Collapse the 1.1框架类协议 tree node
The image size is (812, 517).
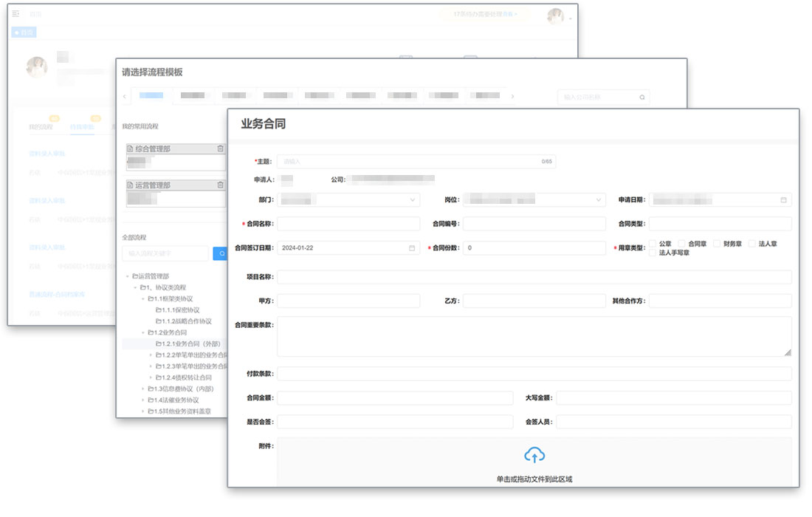(142, 298)
